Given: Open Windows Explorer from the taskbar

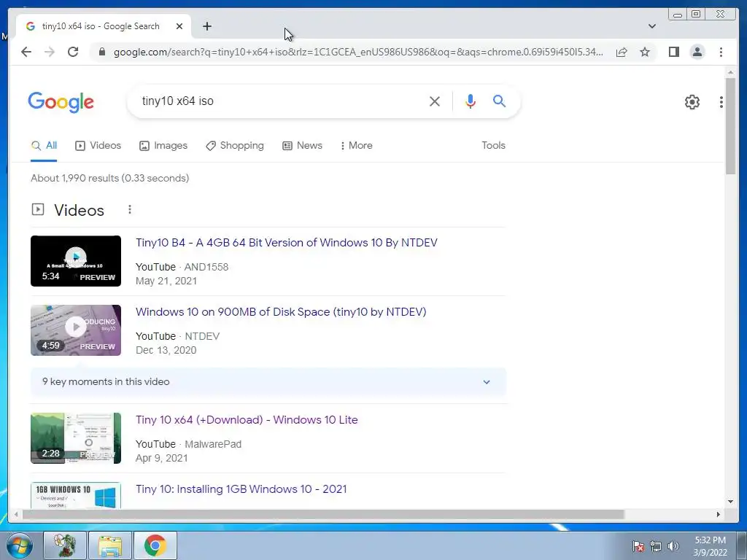Looking at the screenshot, I should coord(110,545).
